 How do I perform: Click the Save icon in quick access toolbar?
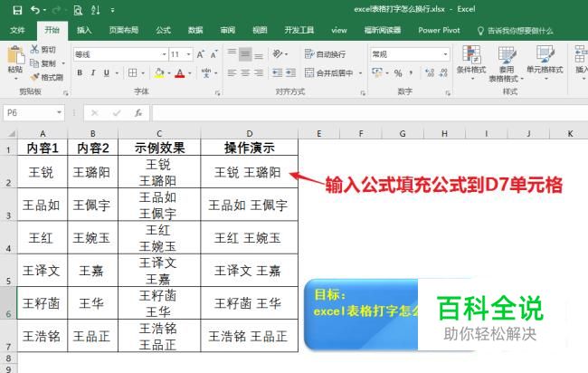coord(17,10)
